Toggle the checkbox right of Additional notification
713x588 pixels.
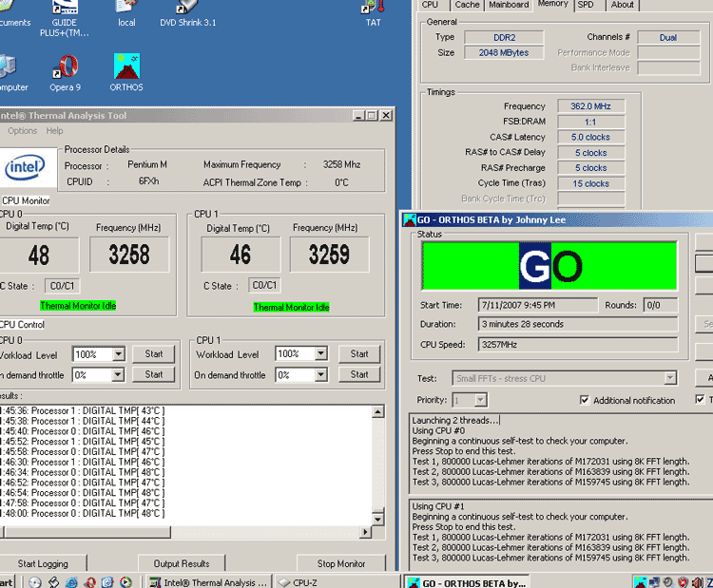pos(700,399)
